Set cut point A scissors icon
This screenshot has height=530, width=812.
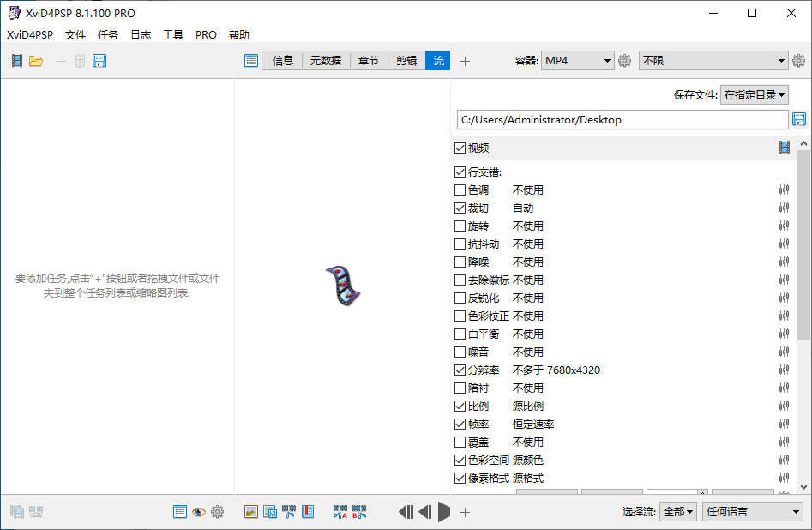point(340,512)
